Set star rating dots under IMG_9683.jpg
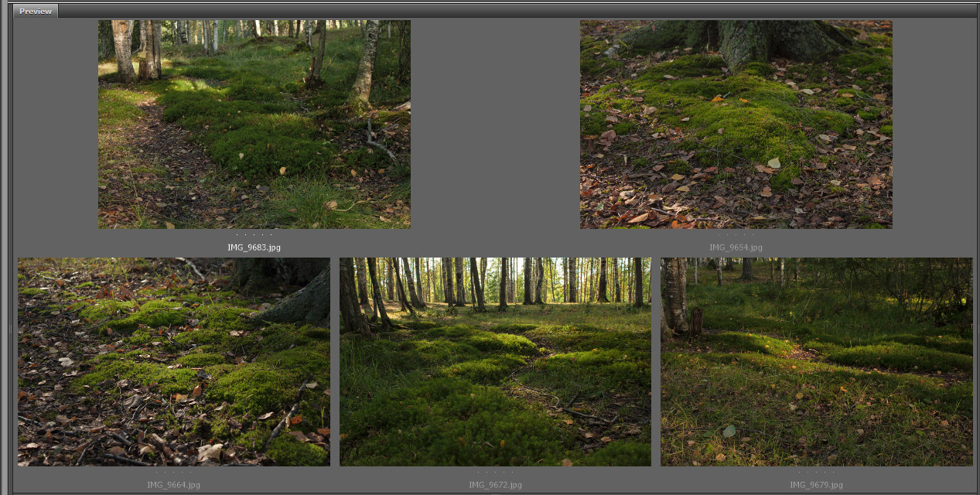980x495 pixels. tap(254, 234)
